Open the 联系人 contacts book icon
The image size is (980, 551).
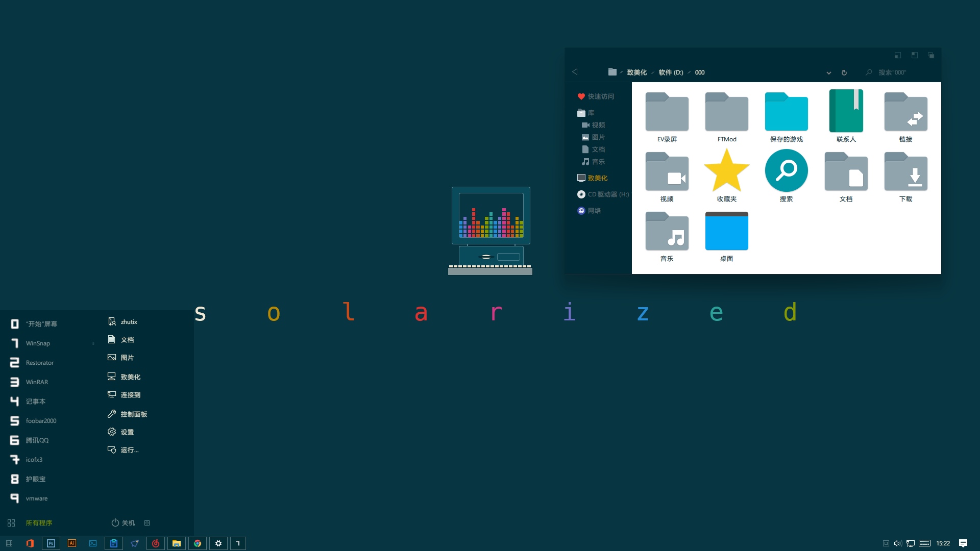(x=846, y=117)
